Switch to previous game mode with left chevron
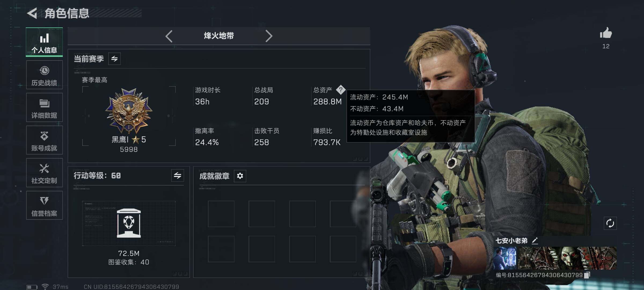This screenshot has width=644, height=290. point(169,36)
